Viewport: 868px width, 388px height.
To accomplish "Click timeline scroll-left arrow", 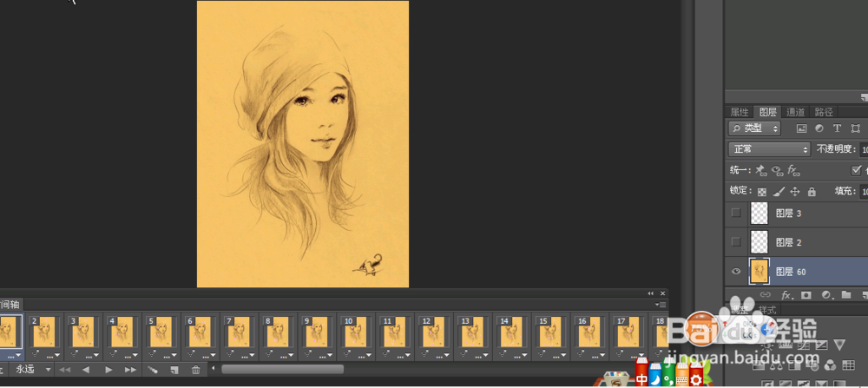I will pyautogui.click(x=214, y=369).
